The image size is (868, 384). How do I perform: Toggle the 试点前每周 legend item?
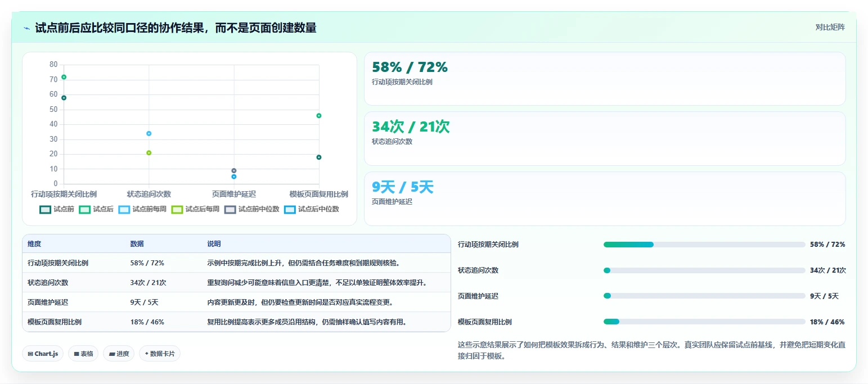click(142, 209)
